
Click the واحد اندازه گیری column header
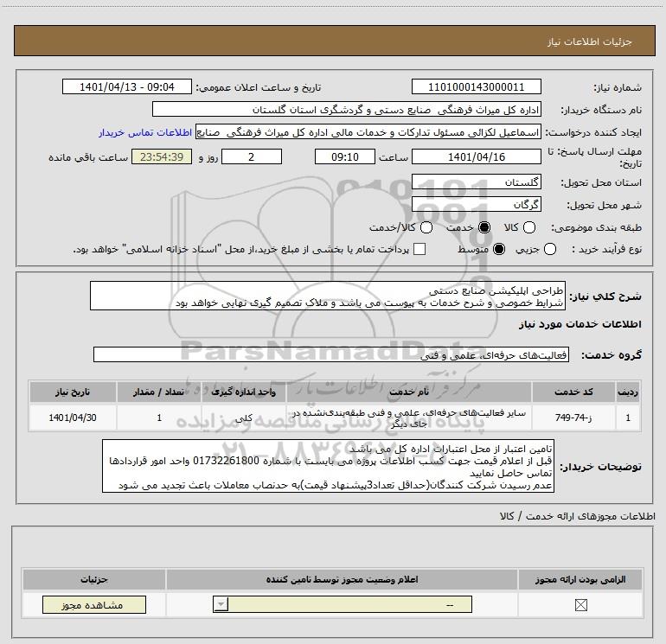244,392
